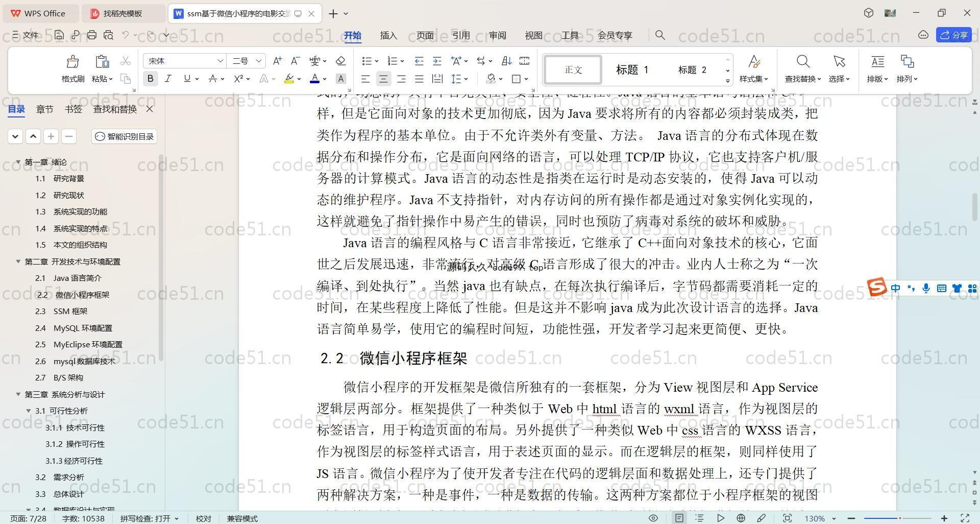Open the 引用 ribbon tab

(461, 35)
